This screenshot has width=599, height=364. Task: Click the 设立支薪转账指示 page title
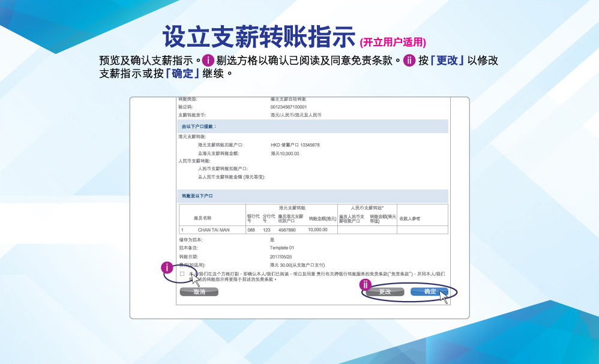(x=259, y=38)
